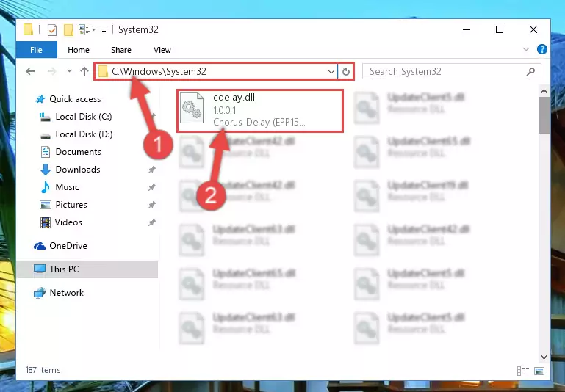The height and width of the screenshot is (392, 565).
Task: Click the Pictures icon in the sidebar
Action: click(46, 205)
